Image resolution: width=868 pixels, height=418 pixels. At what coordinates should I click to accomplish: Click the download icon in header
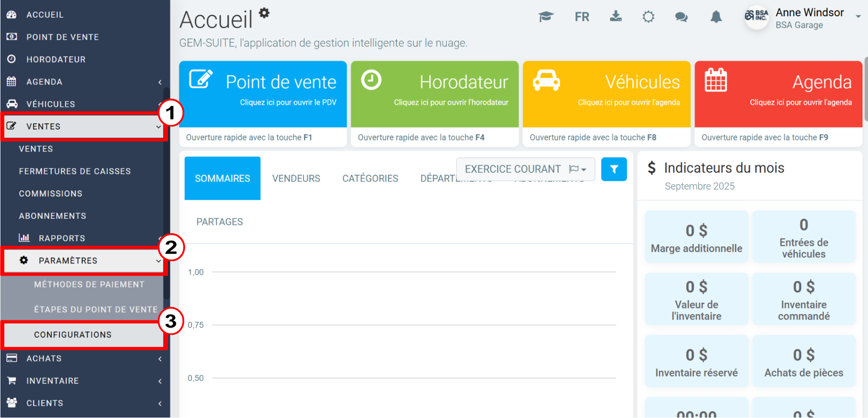pos(616,17)
